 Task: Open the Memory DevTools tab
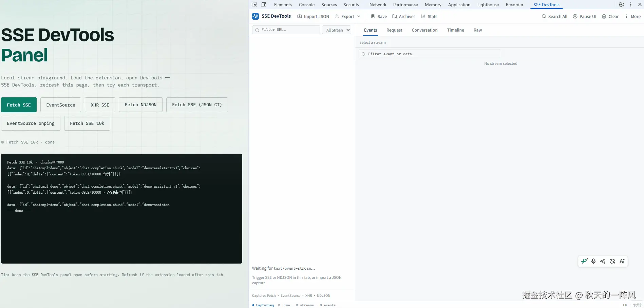pyautogui.click(x=433, y=5)
